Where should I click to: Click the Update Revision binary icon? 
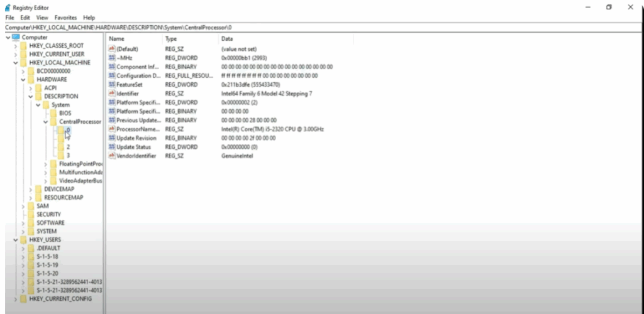pyautogui.click(x=112, y=138)
